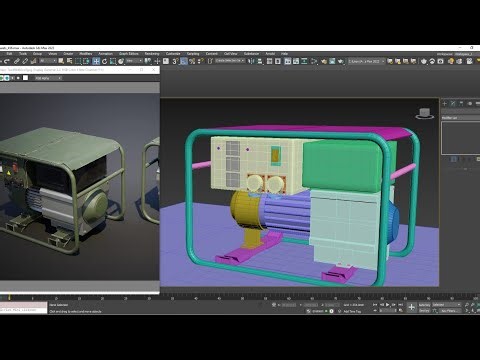
Task: Click Add Time Tag
Action: pyautogui.click(x=352, y=311)
